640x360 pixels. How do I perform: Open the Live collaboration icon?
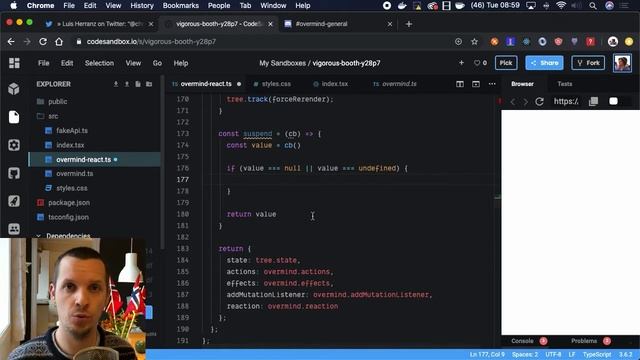[14, 229]
